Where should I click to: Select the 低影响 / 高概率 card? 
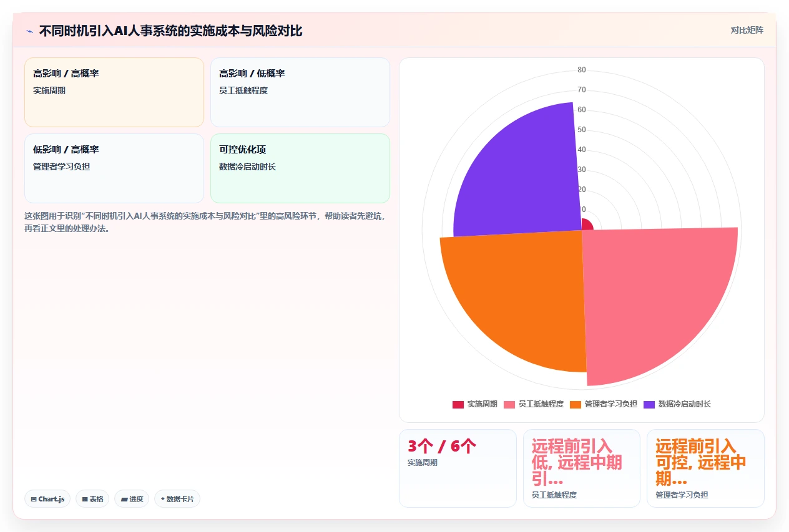[x=114, y=168]
